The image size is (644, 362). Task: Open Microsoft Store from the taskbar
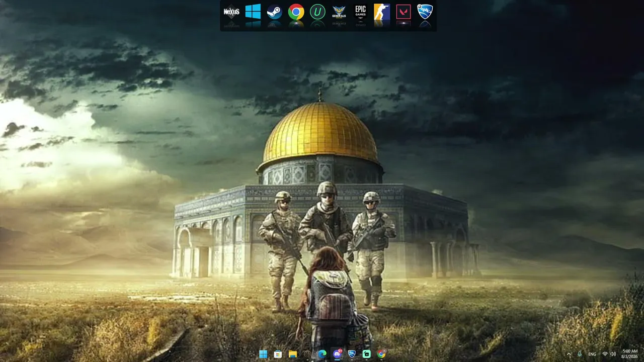(278, 354)
